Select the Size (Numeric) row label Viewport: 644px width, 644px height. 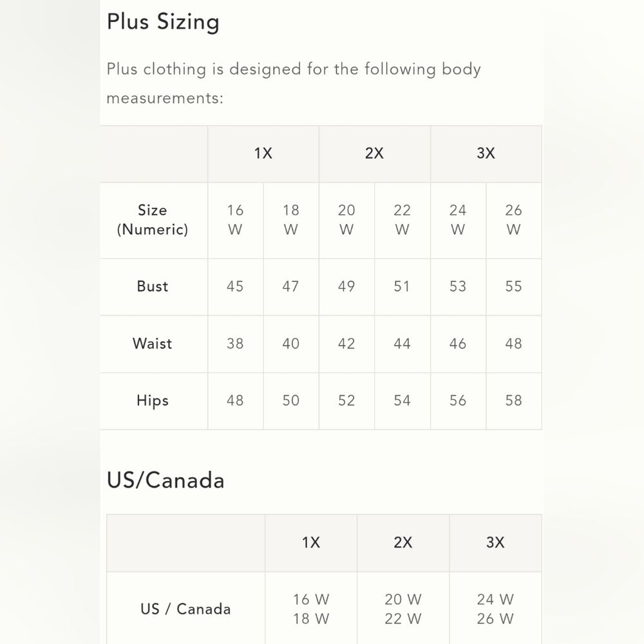tap(153, 220)
